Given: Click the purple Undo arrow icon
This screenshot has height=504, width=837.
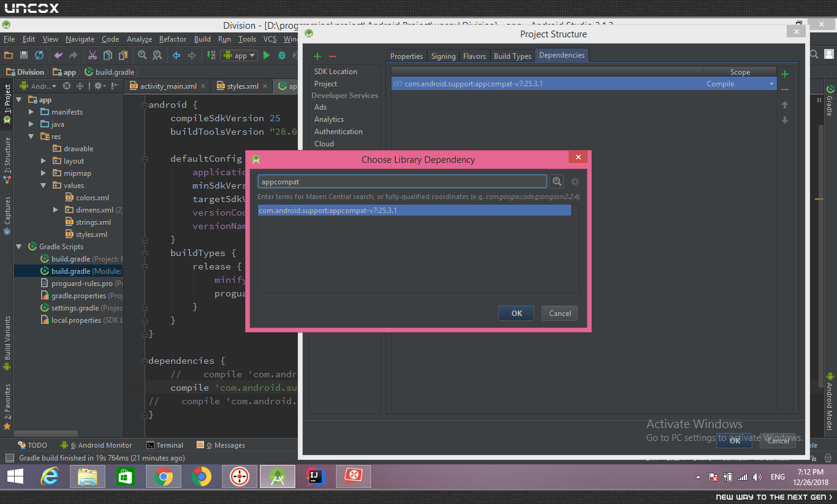Looking at the screenshot, I should (58, 55).
